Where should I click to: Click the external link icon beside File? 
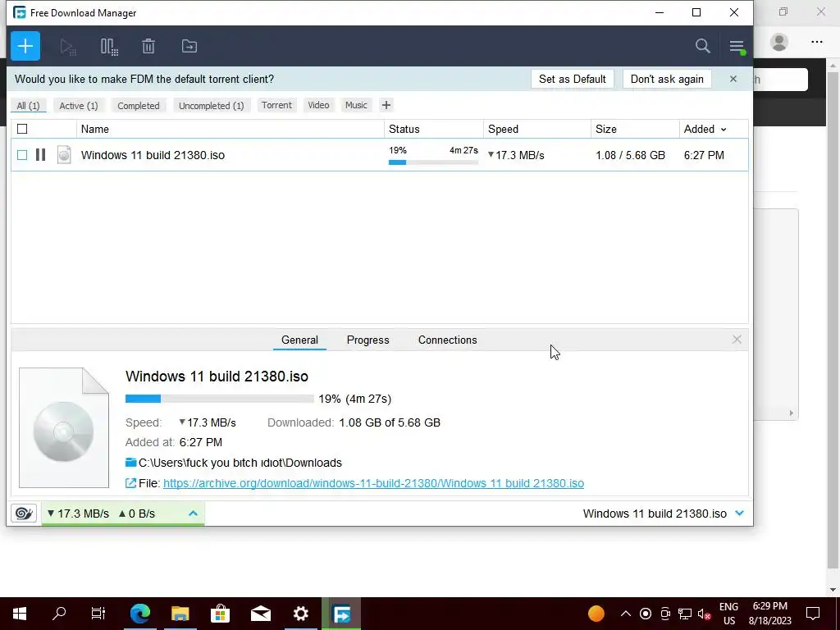(x=130, y=483)
